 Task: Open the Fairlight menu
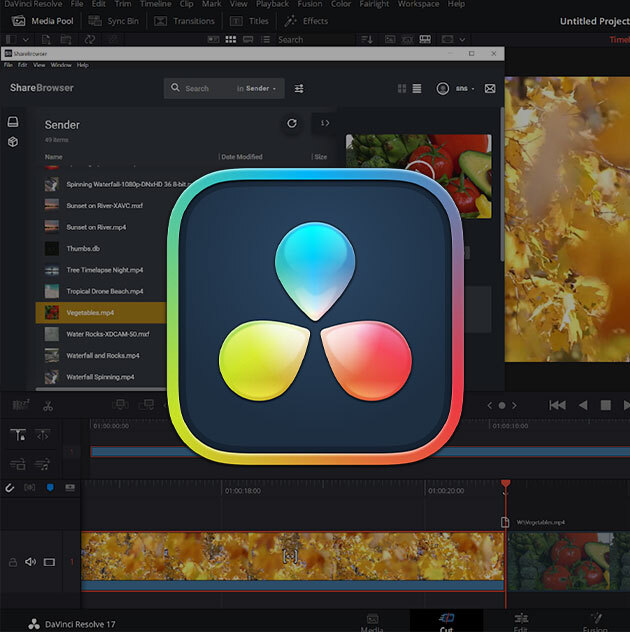tap(374, 4)
